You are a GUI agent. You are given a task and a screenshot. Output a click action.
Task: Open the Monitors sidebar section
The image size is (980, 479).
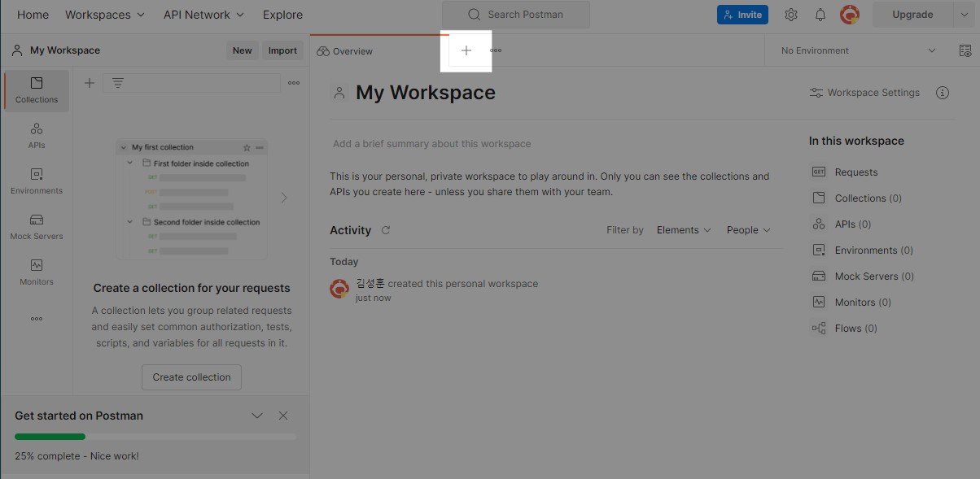point(37,272)
